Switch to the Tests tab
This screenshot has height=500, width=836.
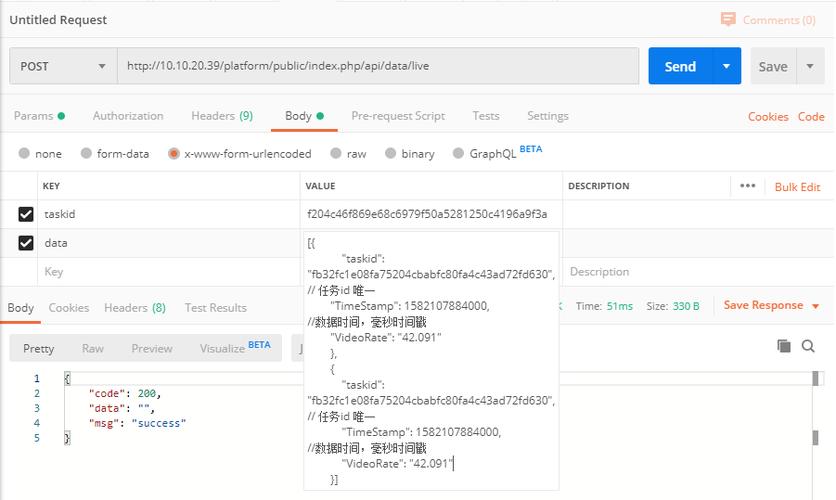[486, 116]
